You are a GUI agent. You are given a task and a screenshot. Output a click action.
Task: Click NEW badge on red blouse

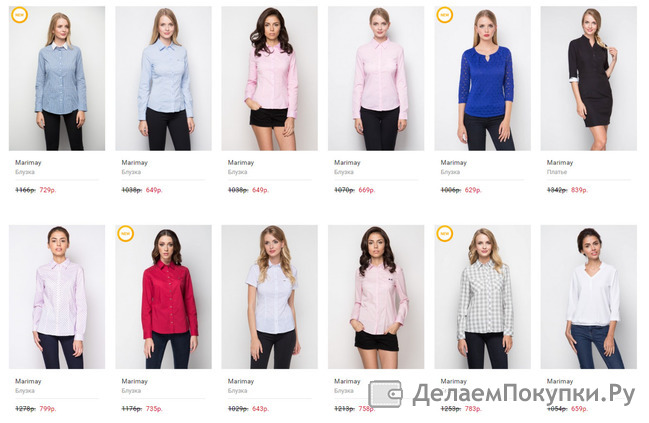coord(125,233)
